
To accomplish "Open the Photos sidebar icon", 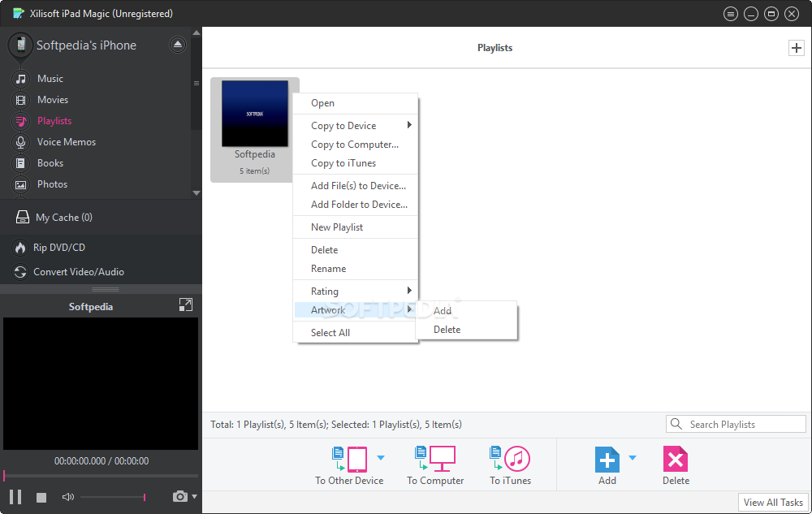I will click(x=21, y=185).
